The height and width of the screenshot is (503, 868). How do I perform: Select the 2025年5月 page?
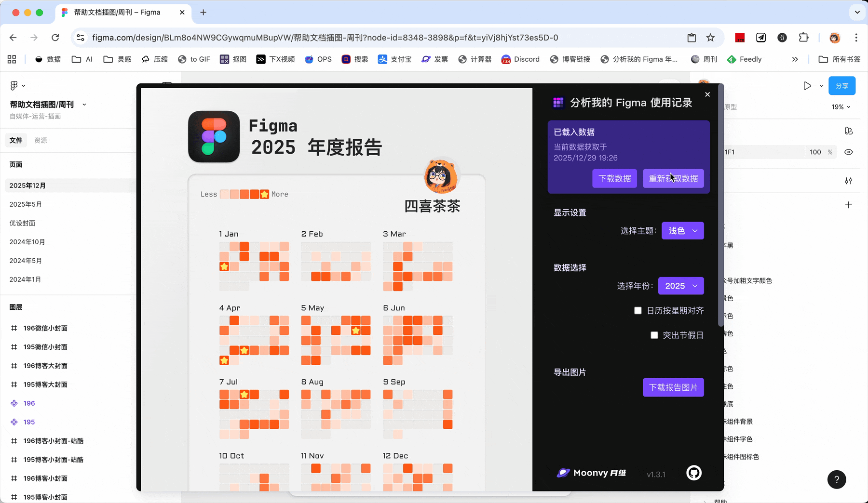[x=26, y=204]
